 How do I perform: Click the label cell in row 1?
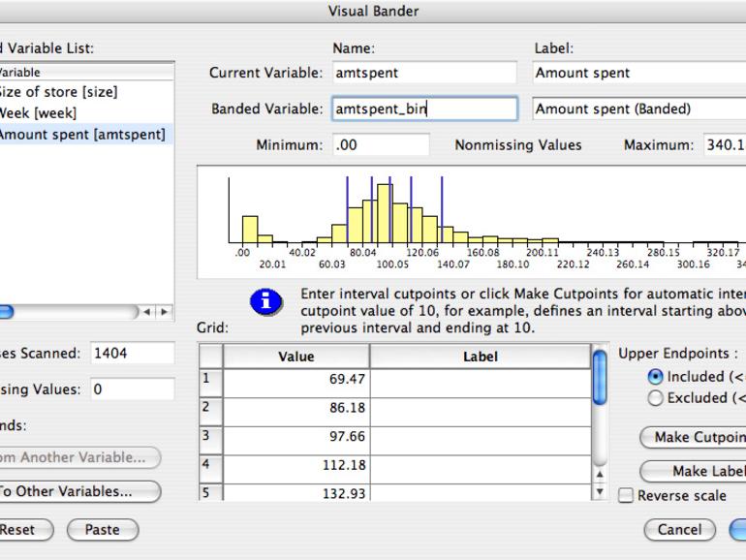click(x=481, y=384)
